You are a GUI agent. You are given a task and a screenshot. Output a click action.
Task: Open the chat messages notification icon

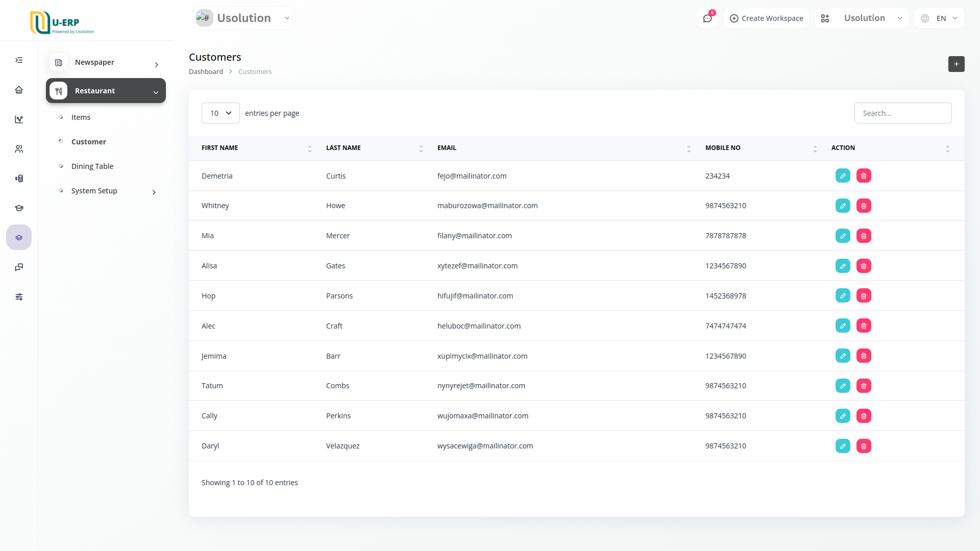pyautogui.click(x=707, y=18)
